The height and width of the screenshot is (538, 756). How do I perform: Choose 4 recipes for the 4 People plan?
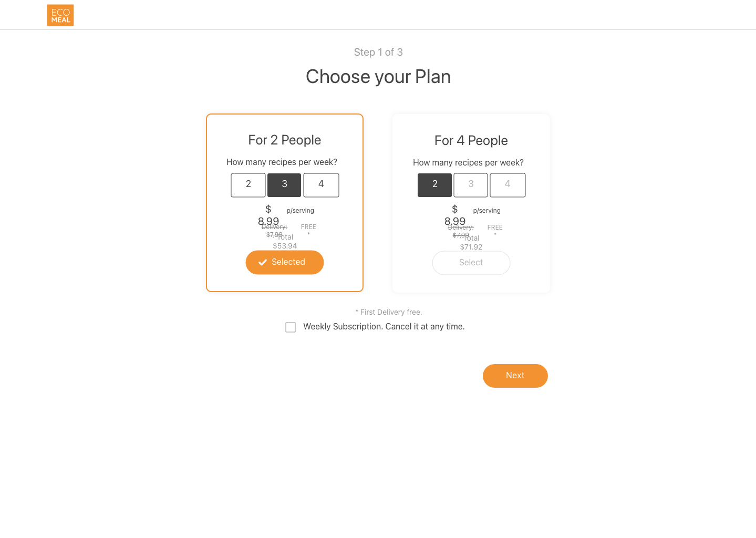pos(508,185)
